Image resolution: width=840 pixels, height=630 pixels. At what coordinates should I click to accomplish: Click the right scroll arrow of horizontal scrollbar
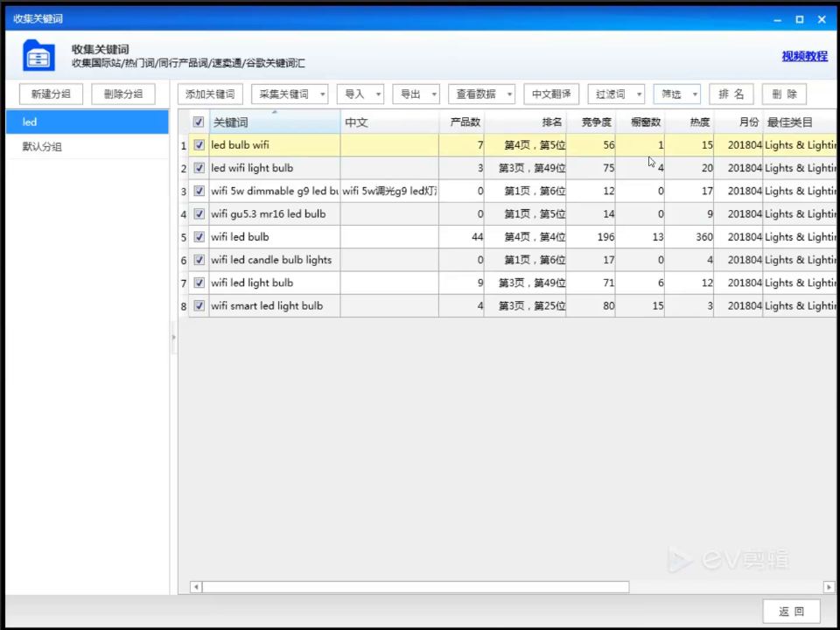click(829, 587)
